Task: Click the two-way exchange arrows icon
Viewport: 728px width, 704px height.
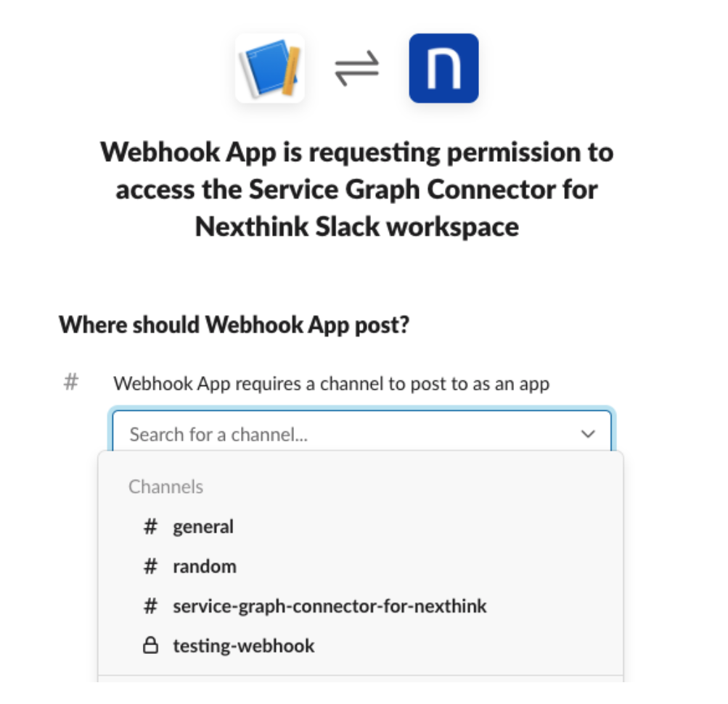Action: coord(356,69)
